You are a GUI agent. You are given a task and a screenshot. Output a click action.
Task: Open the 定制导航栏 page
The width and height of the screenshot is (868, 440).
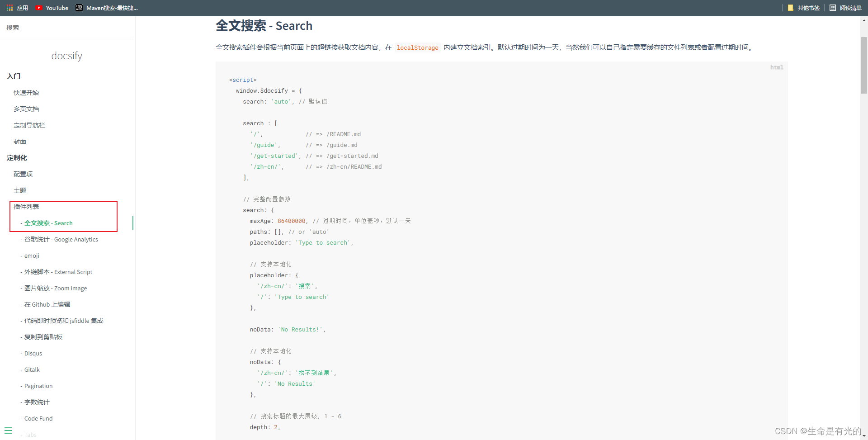[x=29, y=125]
